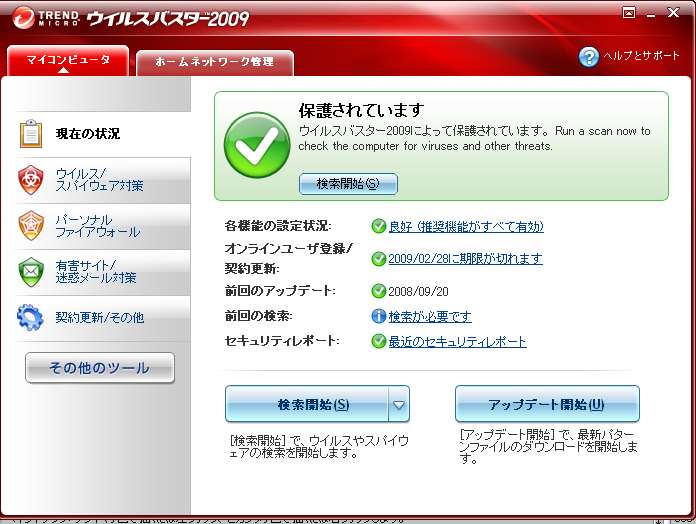
Task: Click the 保護されています heading
Action: coord(361,110)
